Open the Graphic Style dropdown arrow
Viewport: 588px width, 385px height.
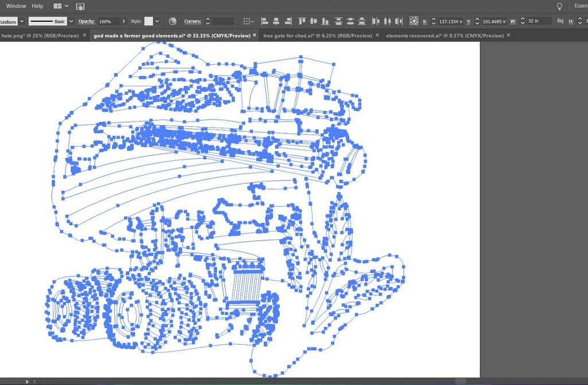(x=157, y=21)
